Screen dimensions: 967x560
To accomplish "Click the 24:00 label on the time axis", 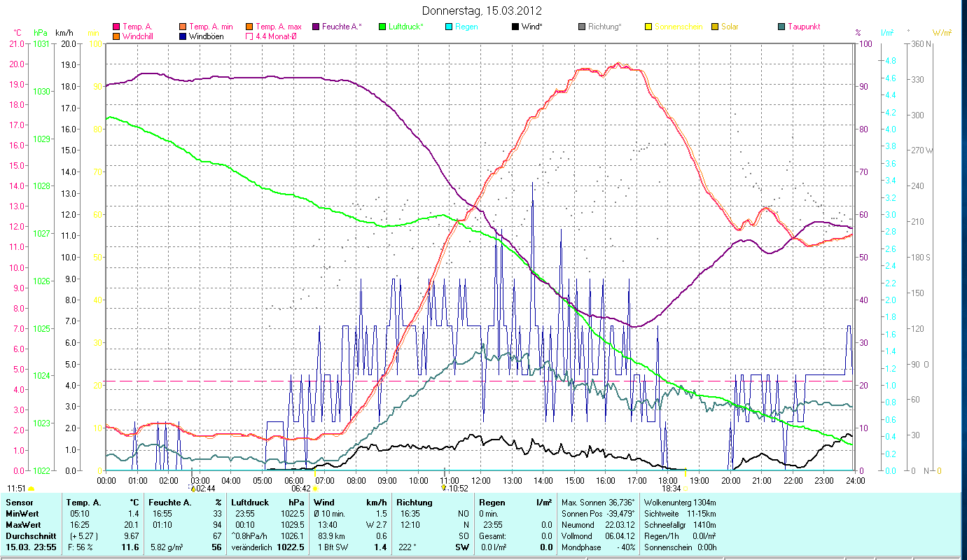I will [x=855, y=480].
